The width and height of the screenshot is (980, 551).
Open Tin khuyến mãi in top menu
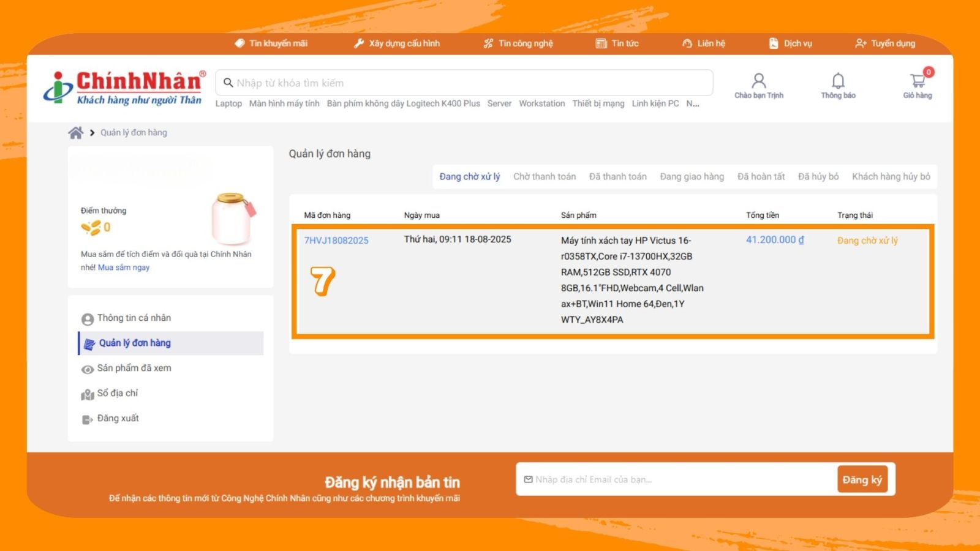pyautogui.click(x=279, y=43)
